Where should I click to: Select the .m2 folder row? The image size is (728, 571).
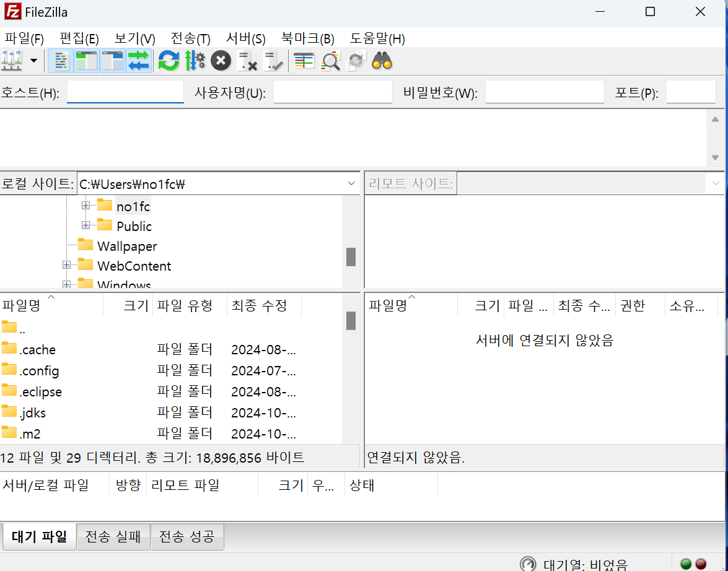[171, 433]
